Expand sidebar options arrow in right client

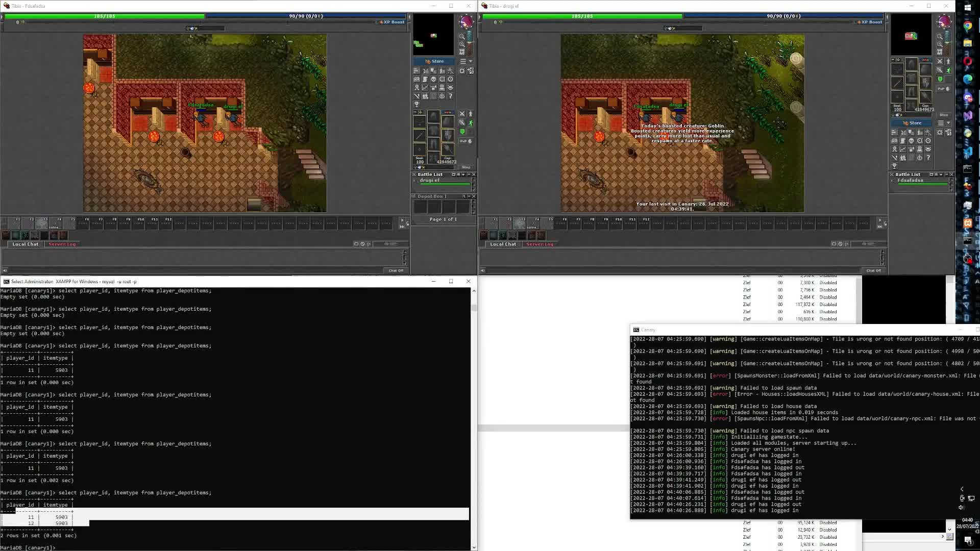[948, 123]
